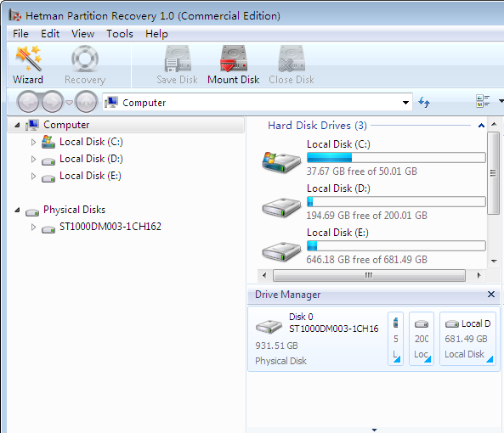504x433 pixels.
Task: Select the small first partition in Drive Manager
Action: coord(396,338)
